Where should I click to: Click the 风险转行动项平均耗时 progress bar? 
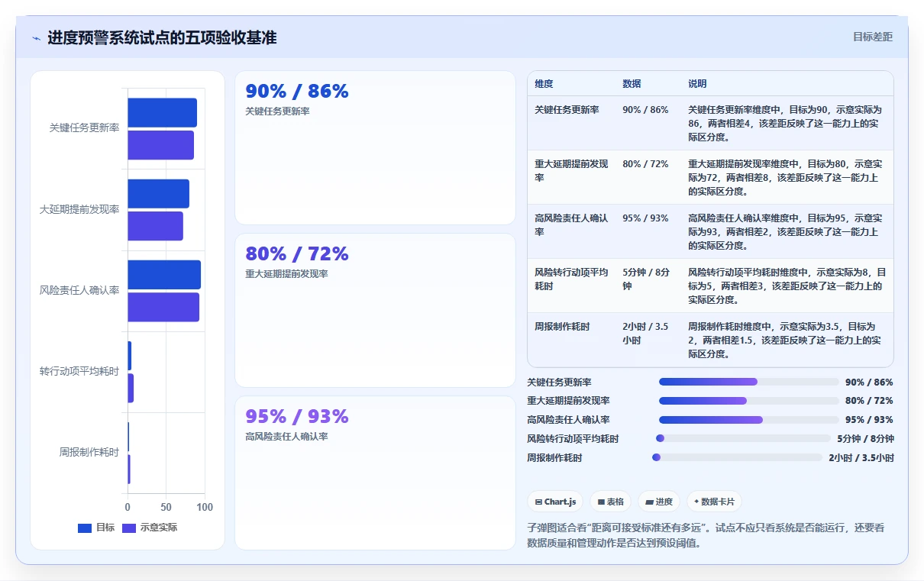coord(743,438)
